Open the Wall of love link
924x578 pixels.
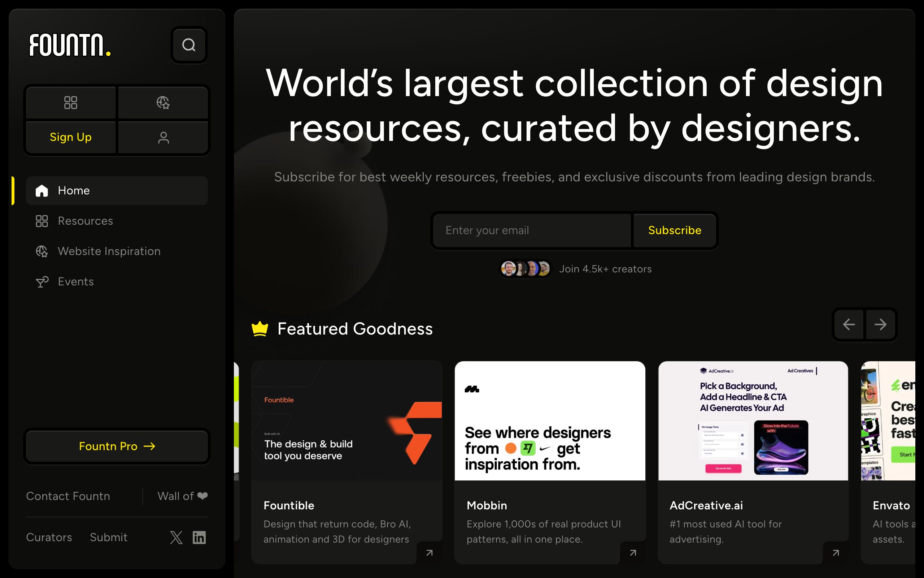click(183, 496)
